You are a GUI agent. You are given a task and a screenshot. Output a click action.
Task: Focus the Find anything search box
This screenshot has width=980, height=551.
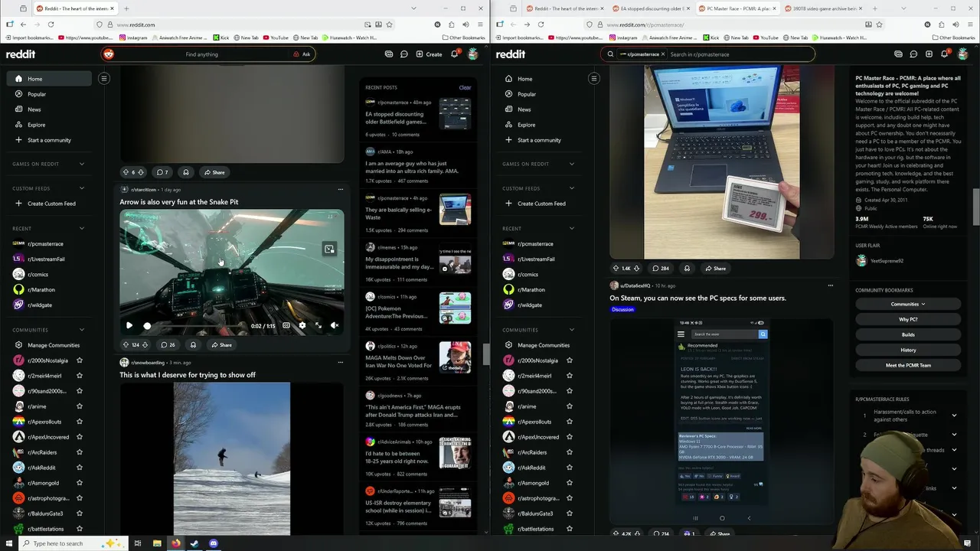click(201, 54)
